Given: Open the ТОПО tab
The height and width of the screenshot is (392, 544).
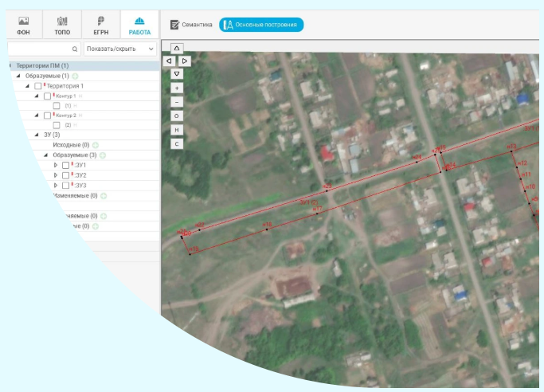Looking at the screenshot, I should click(62, 25).
